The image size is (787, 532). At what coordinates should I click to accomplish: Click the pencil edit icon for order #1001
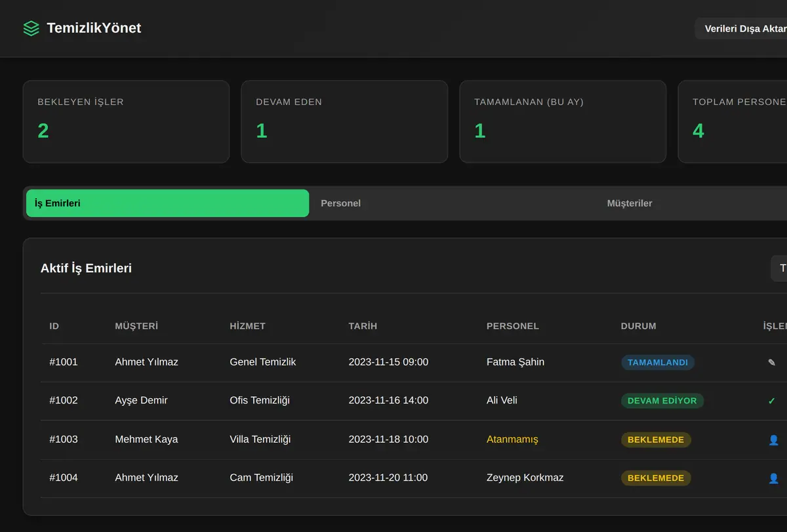[x=771, y=362]
